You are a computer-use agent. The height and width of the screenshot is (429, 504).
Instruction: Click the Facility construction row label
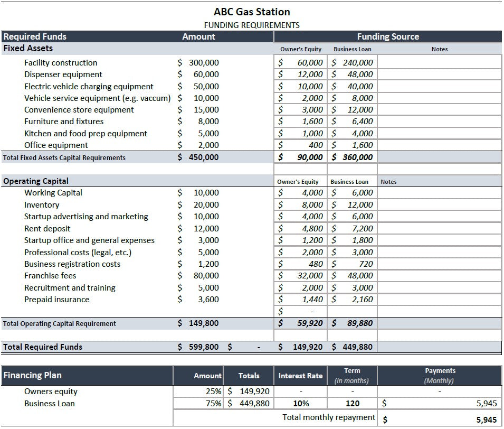coord(61,62)
